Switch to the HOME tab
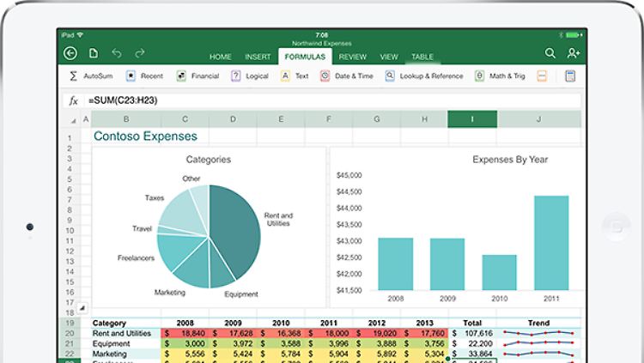 (221, 57)
